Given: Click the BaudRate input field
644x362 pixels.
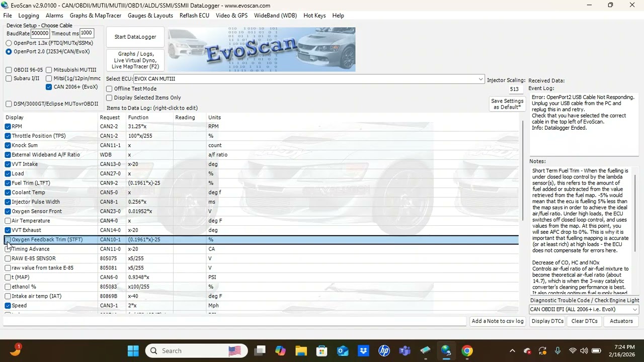Looking at the screenshot, I should (x=40, y=33).
